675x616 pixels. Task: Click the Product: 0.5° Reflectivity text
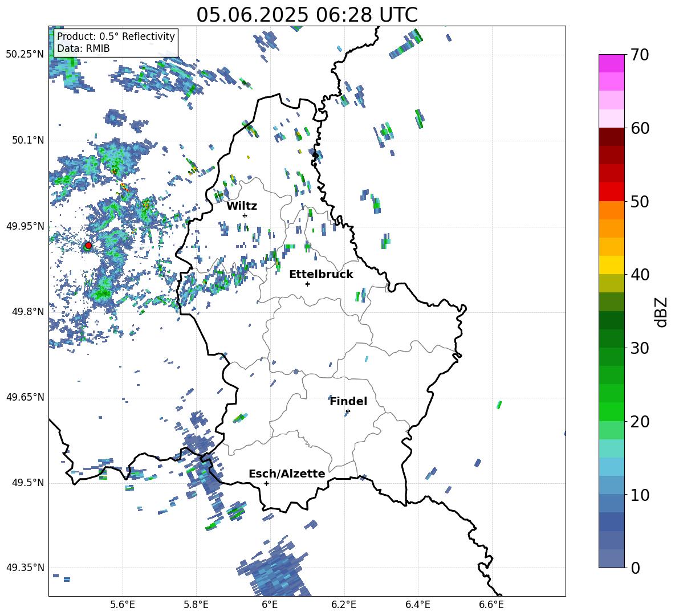pos(116,36)
